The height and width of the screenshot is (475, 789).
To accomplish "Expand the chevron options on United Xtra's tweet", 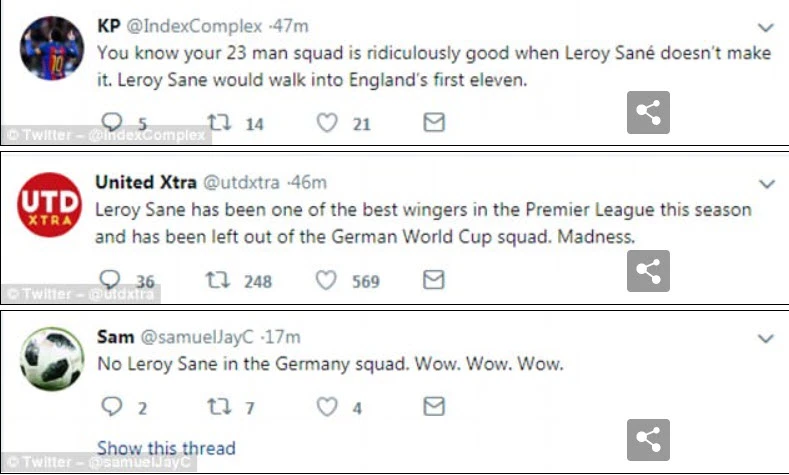I will point(767,185).
